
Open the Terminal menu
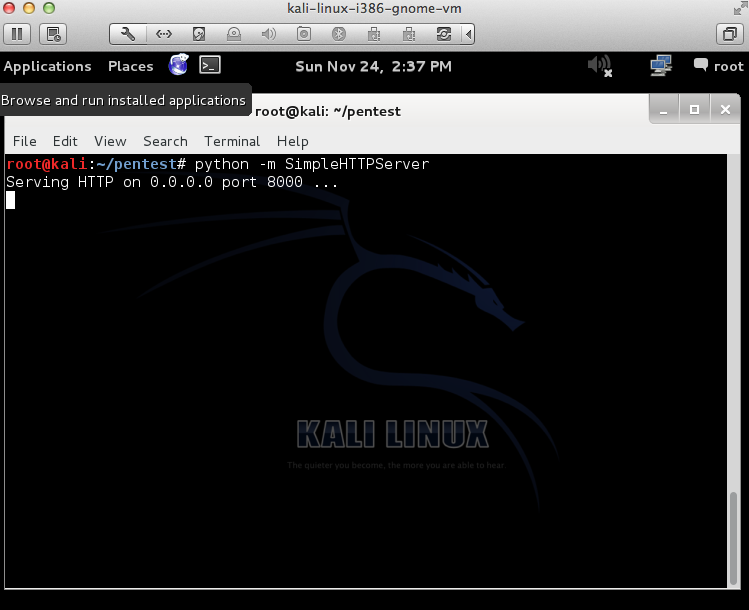[x=232, y=141]
